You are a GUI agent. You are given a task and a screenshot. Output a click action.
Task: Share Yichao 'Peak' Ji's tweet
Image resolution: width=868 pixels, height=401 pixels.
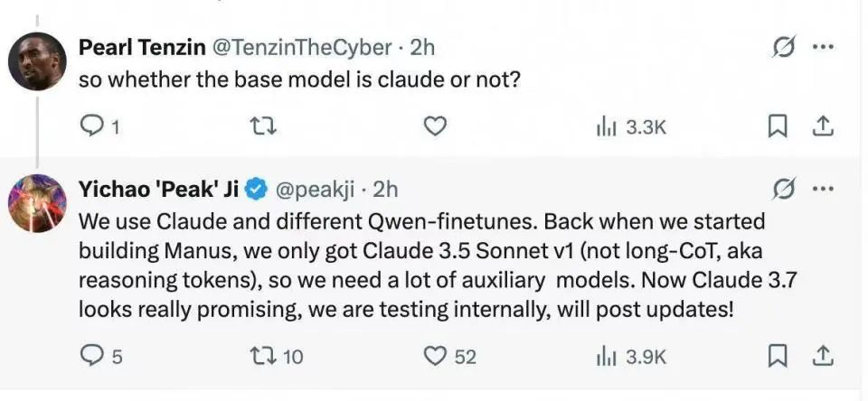click(x=823, y=357)
